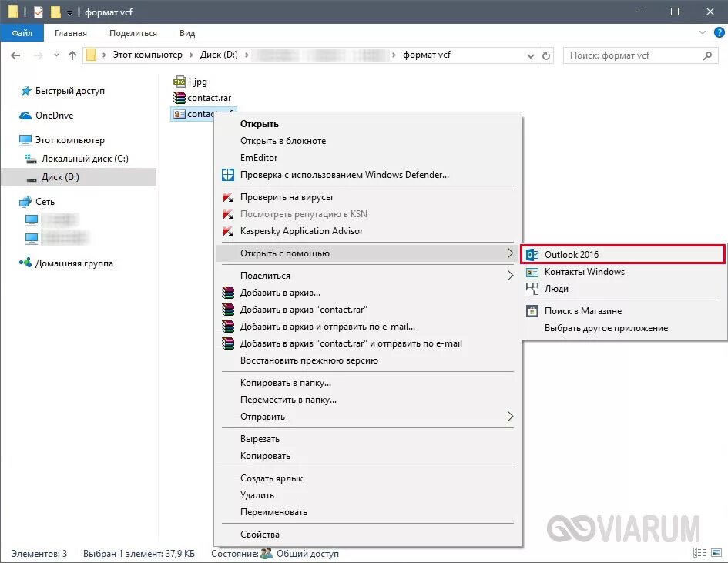
Task: Click WinRAR icon beside Добавить в архив "contact.rar"
Action: 228,310
